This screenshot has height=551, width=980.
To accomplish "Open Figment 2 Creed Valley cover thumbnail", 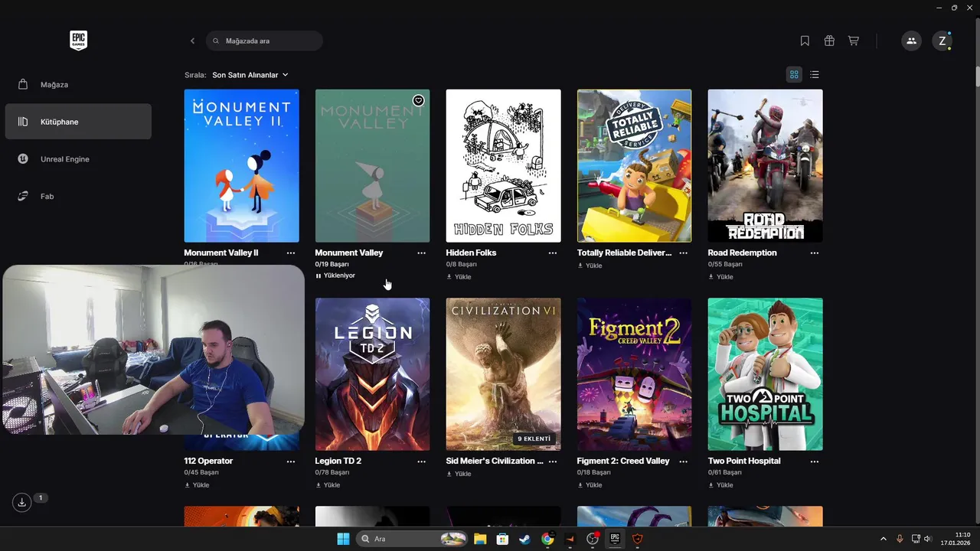I will (634, 374).
